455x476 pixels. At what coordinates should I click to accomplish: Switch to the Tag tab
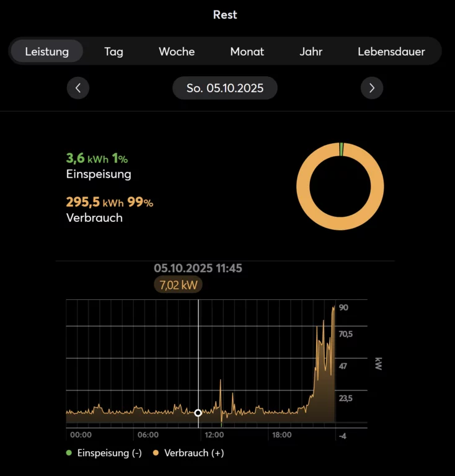click(113, 51)
